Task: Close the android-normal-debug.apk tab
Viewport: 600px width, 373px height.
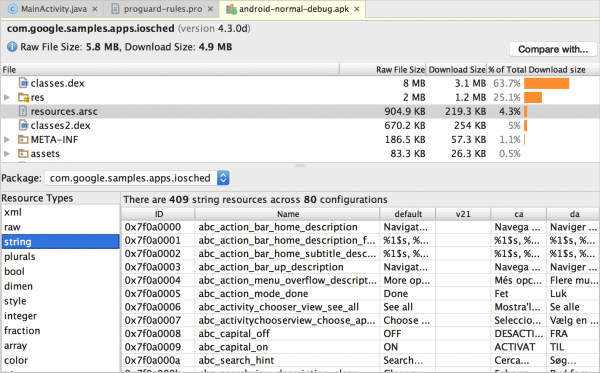Action: click(357, 9)
